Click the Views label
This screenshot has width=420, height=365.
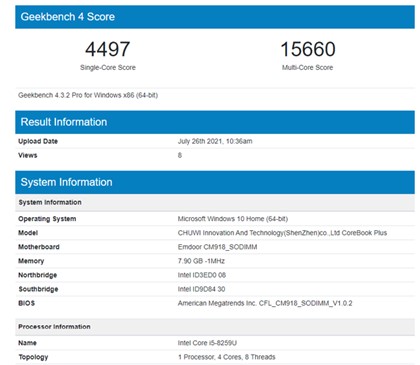28,155
